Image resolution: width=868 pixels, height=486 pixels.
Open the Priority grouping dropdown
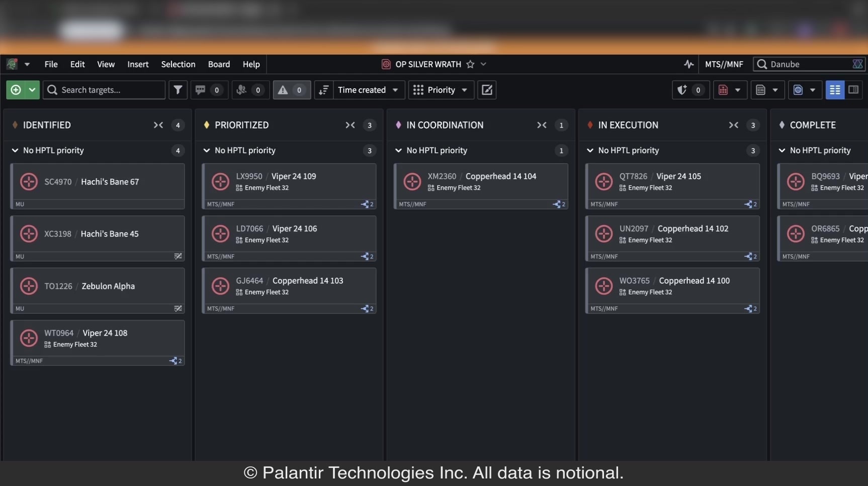441,90
